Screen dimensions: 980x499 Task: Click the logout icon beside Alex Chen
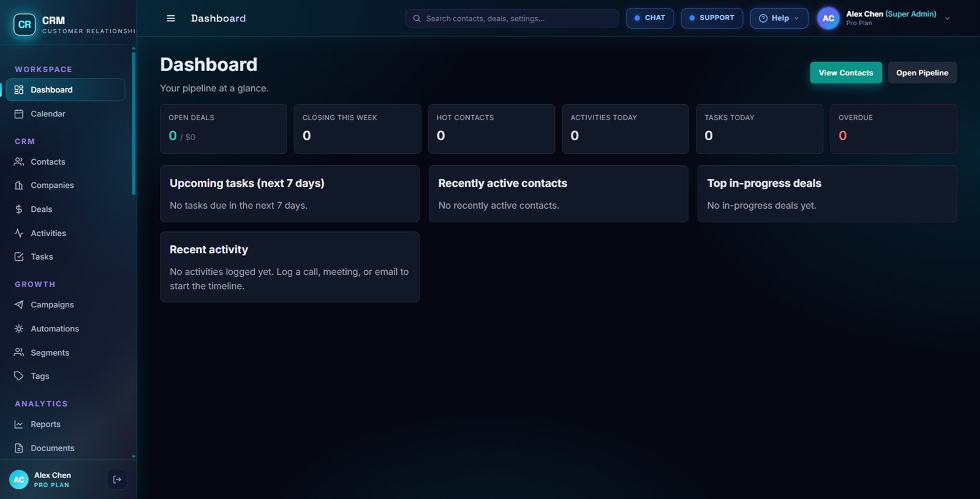coord(117,479)
